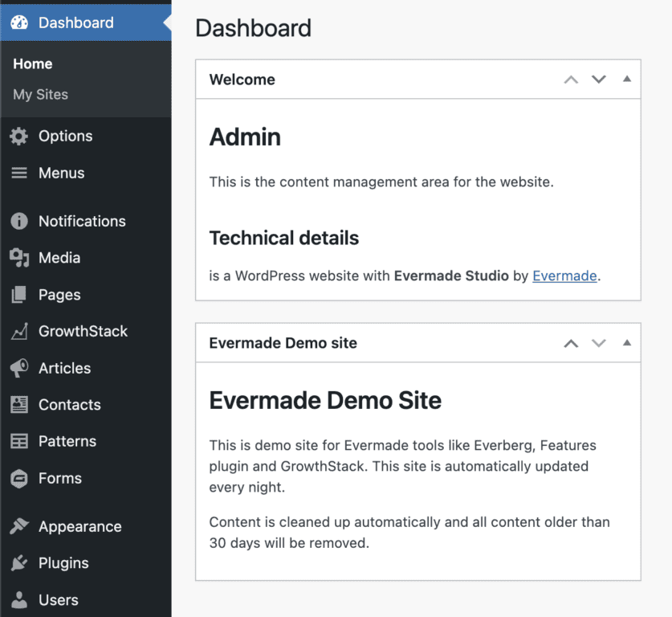
Task: Toggle the Evermade Demo site panel
Action: click(x=627, y=343)
